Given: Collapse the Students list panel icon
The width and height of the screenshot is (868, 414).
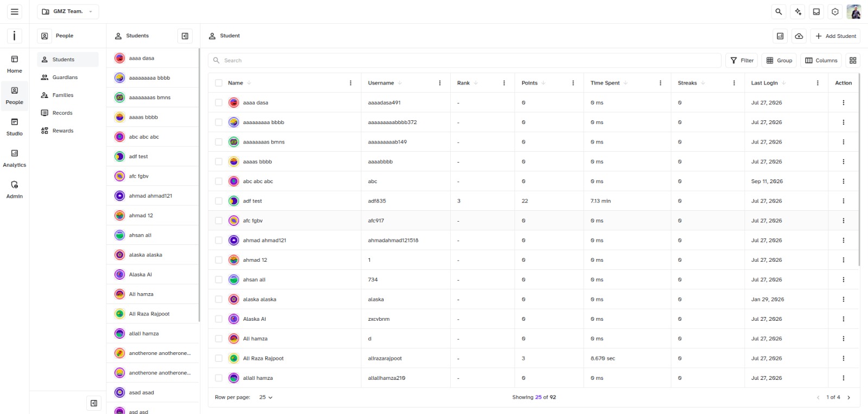Looking at the screenshot, I should click(185, 36).
